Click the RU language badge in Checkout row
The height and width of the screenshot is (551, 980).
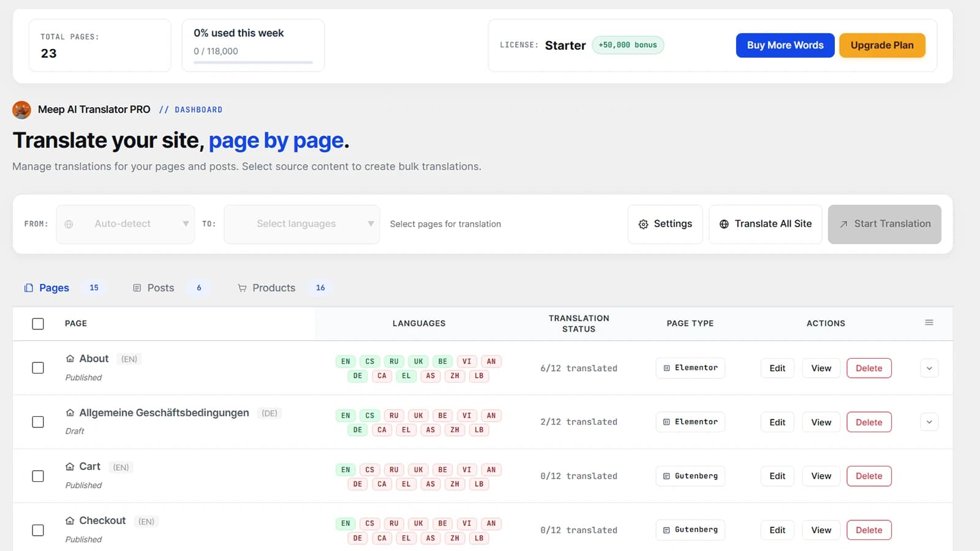click(x=394, y=523)
